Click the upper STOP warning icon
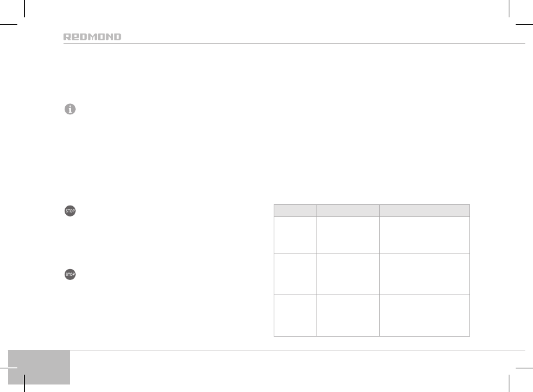Screen dimensions: 533x392 70,211
